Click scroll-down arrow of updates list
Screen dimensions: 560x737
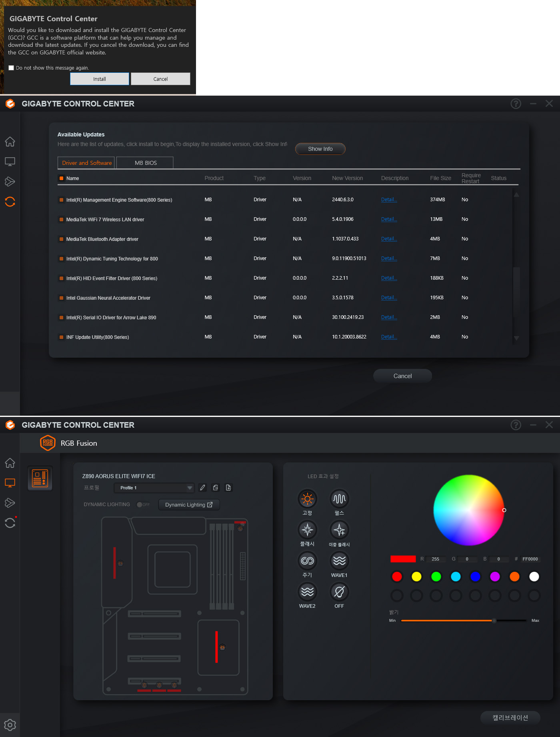point(516,338)
